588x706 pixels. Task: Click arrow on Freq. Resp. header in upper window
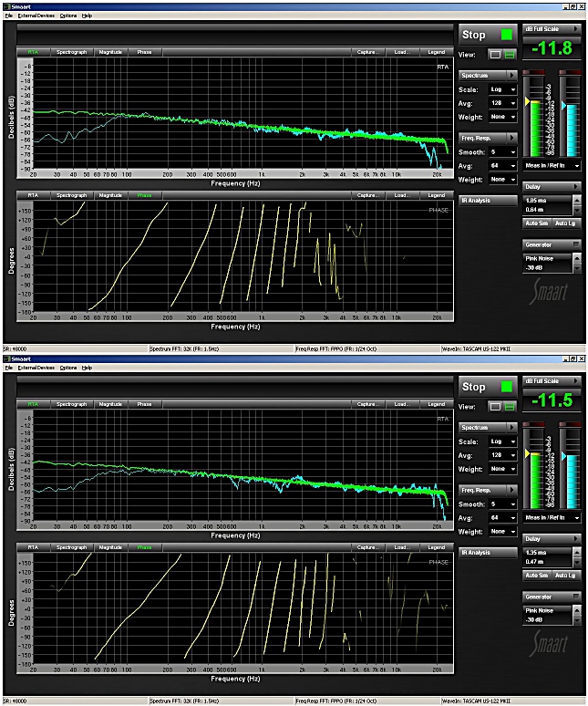(x=511, y=138)
